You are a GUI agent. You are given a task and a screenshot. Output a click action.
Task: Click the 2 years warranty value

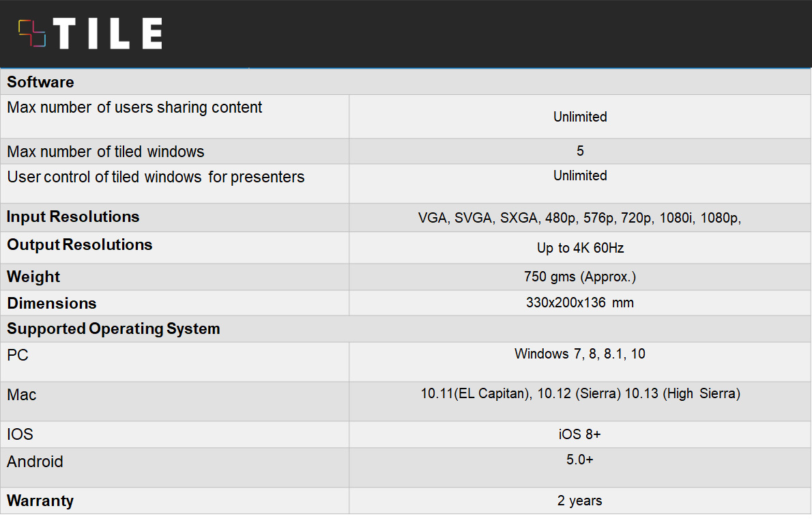point(580,501)
